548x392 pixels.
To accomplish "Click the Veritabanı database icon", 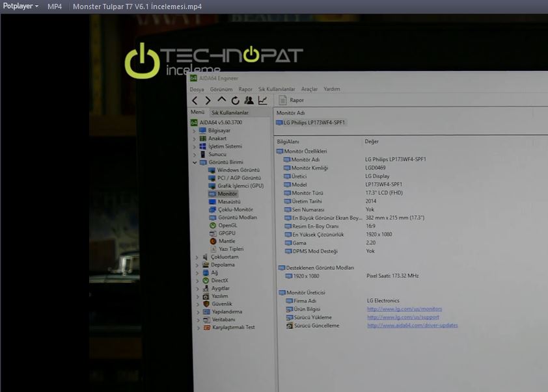I will click(206, 320).
